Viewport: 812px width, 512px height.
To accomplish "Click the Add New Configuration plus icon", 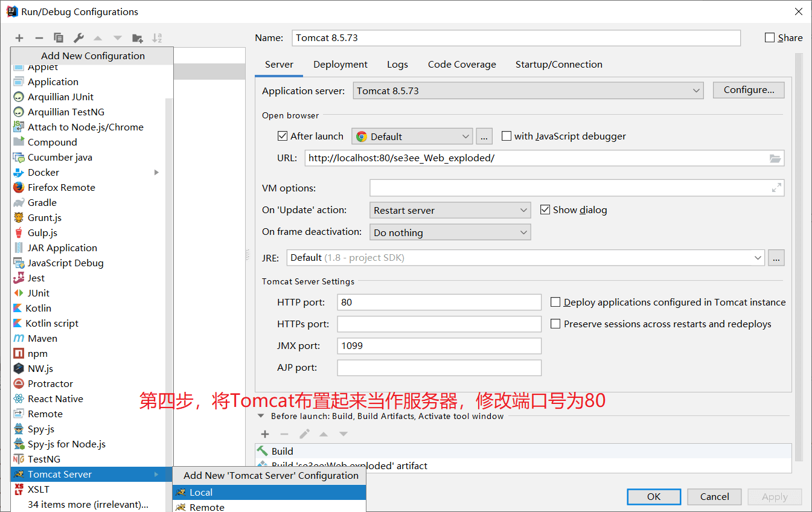I will tap(19, 38).
